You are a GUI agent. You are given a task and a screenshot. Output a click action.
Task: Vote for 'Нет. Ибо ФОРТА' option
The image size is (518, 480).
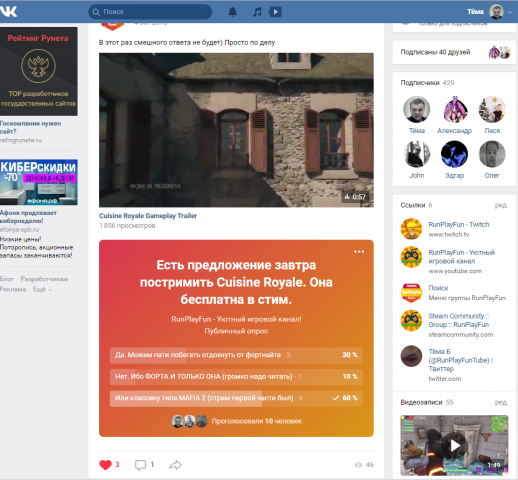(236, 377)
